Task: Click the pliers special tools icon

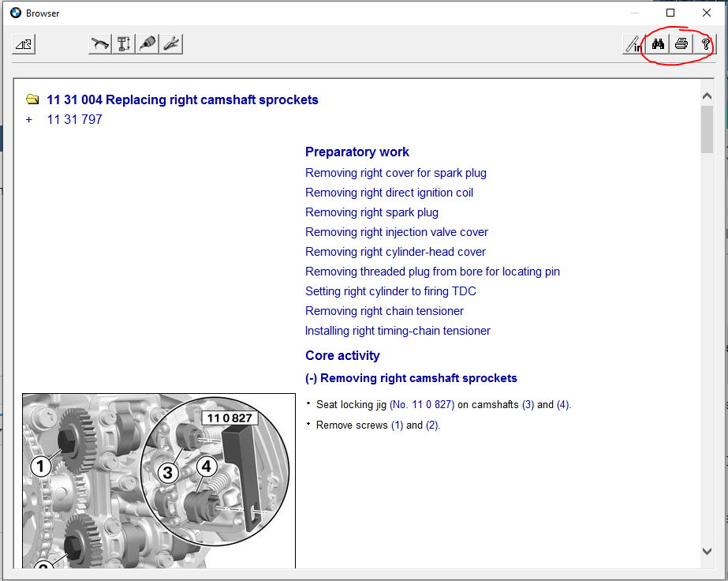Action: pyautogui.click(x=100, y=44)
